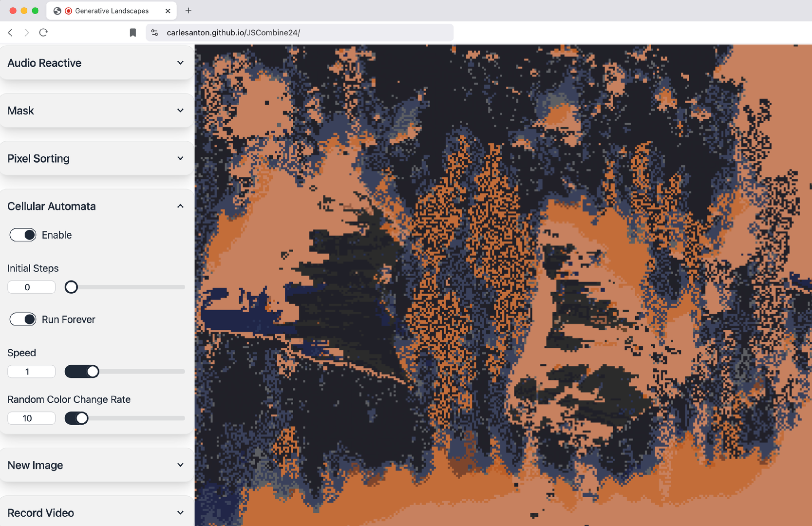Click the browser back arrow
The height and width of the screenshot is (526, 812).
[10, 33]
